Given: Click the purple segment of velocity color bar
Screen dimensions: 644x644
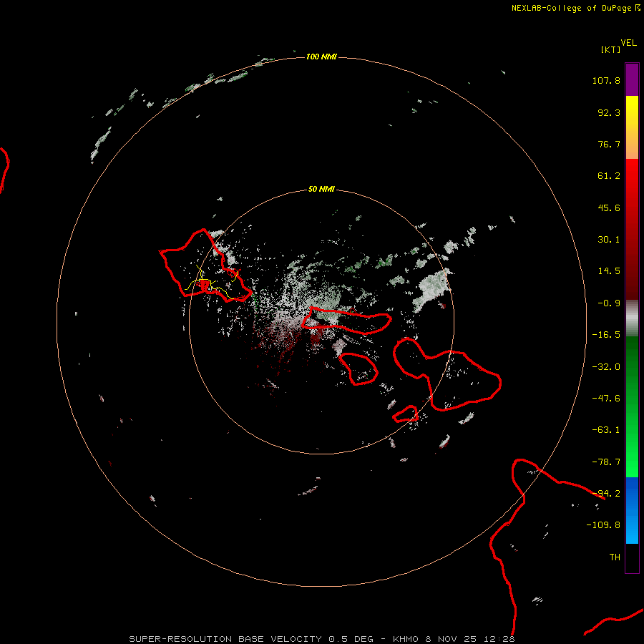Looking at the screenshot, I should coord(632,79).
